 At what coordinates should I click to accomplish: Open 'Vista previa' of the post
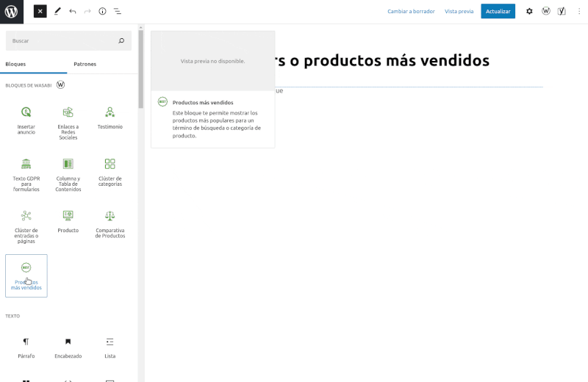pyautogui.click(x=459, y=11)
